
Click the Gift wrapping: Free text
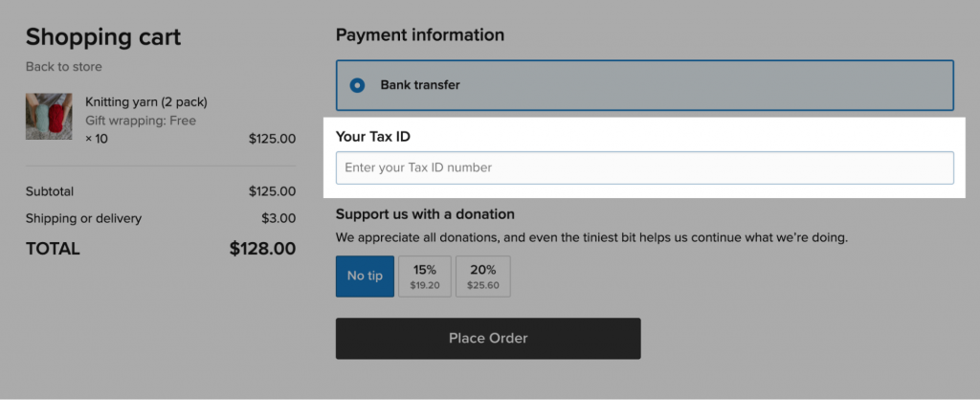141,121
